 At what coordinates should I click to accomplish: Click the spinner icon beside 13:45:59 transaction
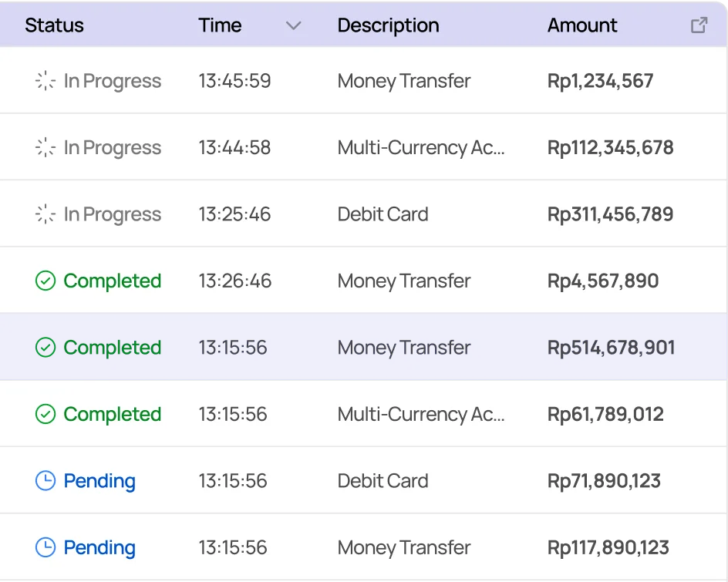click(x=45, y=81)
